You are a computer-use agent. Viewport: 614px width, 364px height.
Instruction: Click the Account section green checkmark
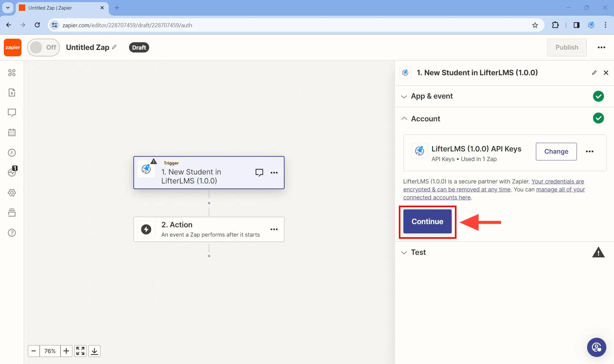coord(598,118)
